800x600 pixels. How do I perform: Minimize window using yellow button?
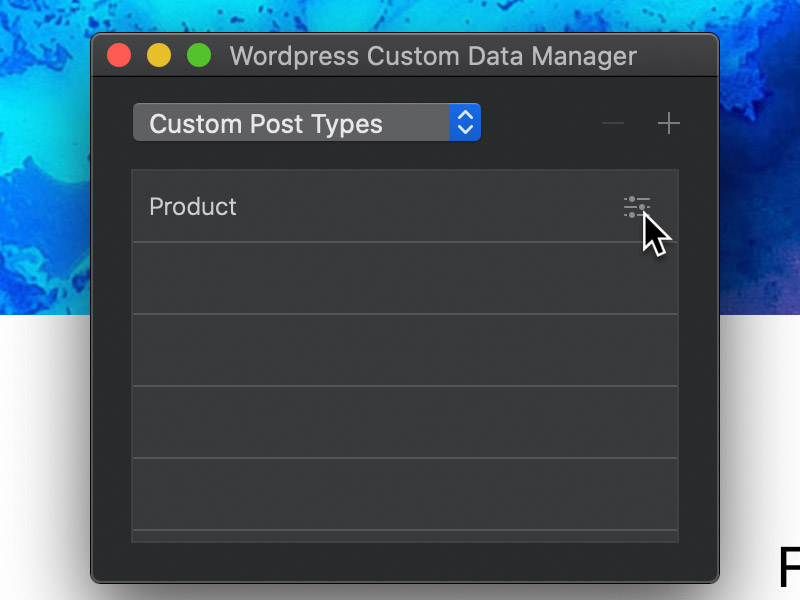point(159,56)
